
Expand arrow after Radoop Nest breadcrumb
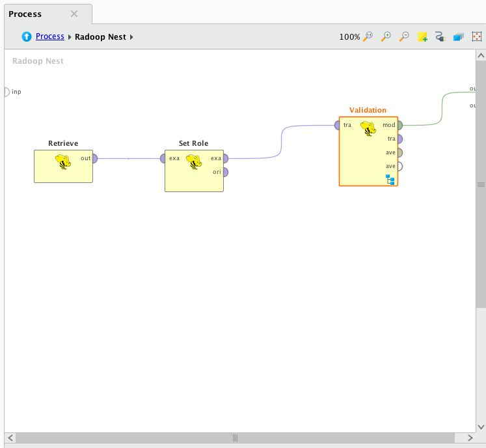(x=131, y=37)
